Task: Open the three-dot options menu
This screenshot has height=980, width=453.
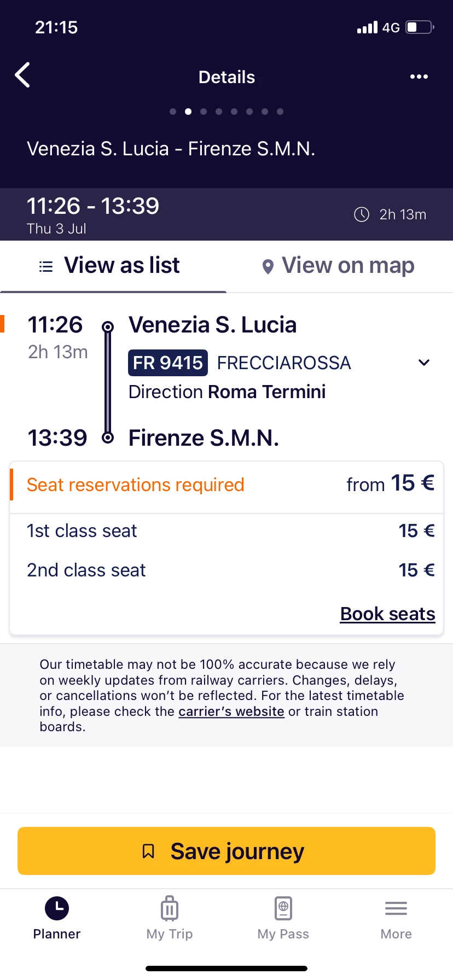Action: [419, 77]
